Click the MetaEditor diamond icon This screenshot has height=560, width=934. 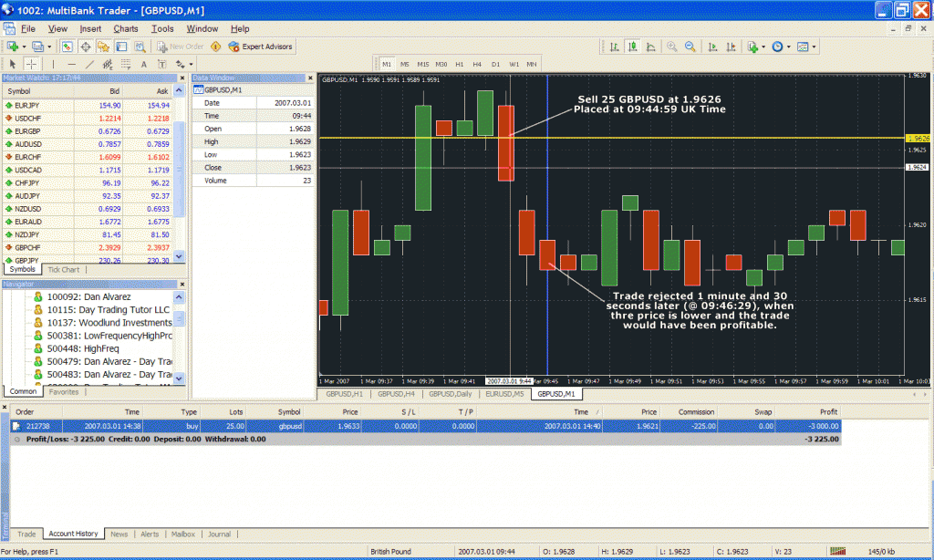215,47
